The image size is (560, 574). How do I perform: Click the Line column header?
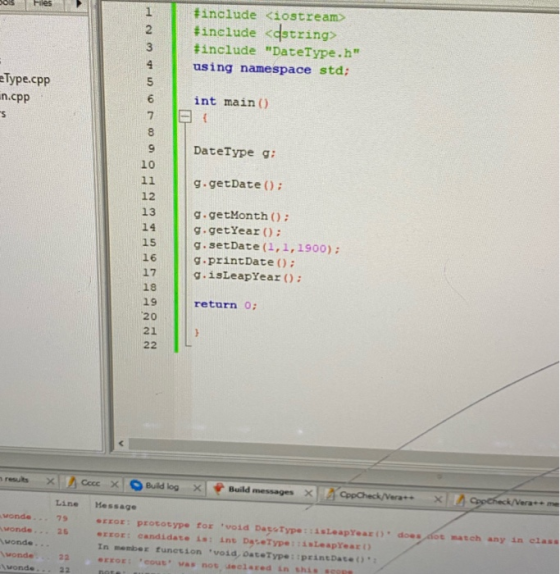coord(67,503)
